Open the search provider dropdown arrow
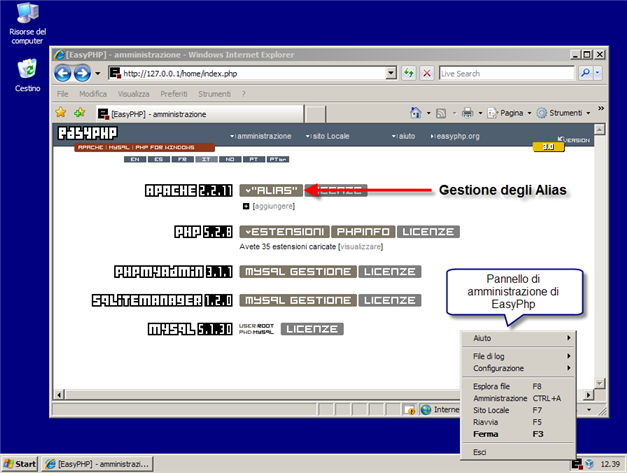627x473 pixels. (598, 73)
